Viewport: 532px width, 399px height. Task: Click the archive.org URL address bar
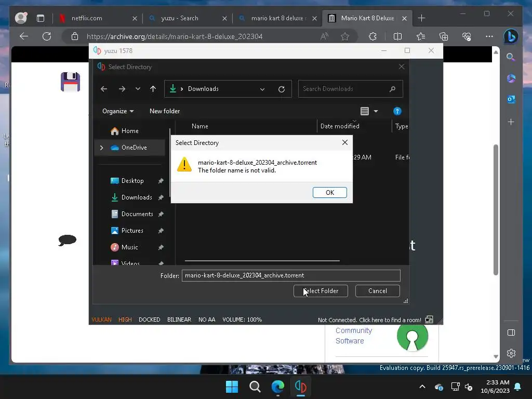coord(175,37)
